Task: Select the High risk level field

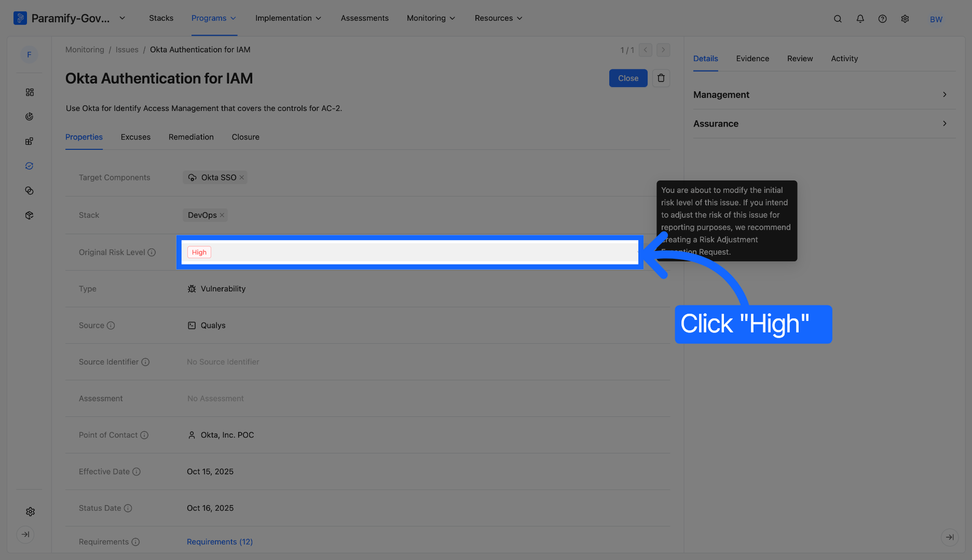Action: tap(410, 253)
